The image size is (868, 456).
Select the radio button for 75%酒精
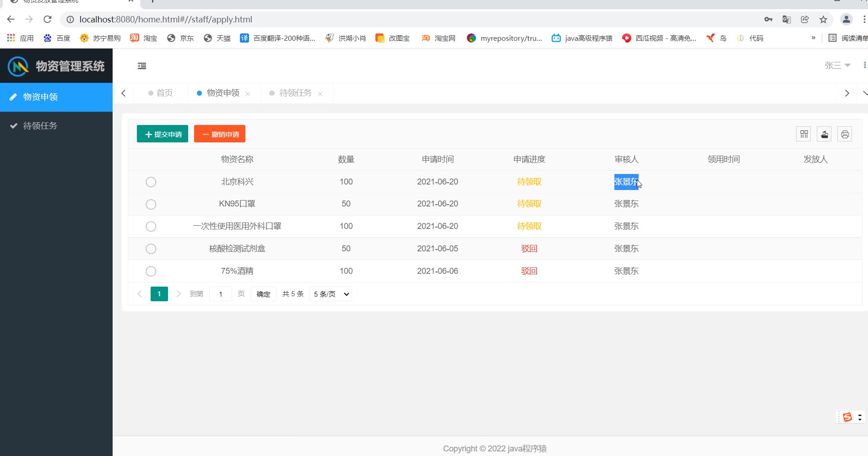151,271
